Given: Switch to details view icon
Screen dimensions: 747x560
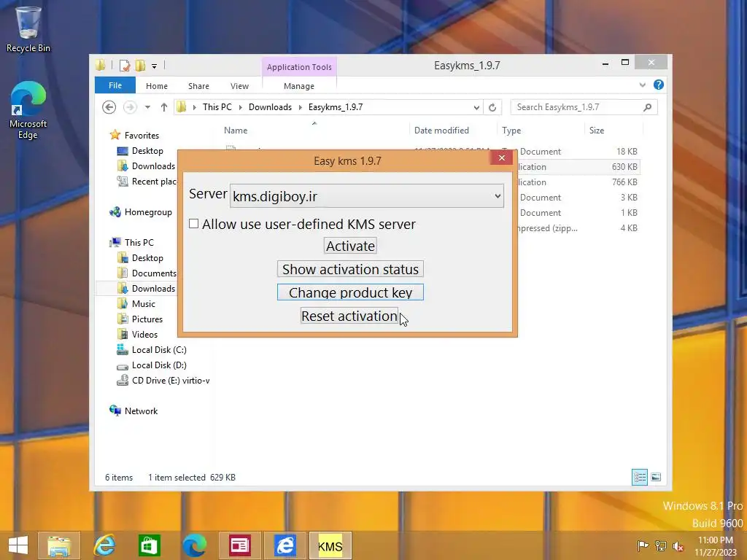Looking at the screenshot, I should coord(639,477).
